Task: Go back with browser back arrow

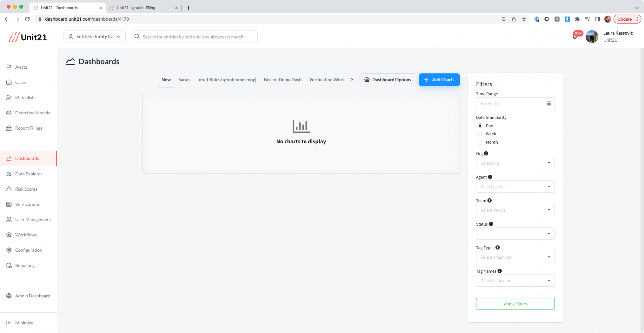Action: point(7,19)
